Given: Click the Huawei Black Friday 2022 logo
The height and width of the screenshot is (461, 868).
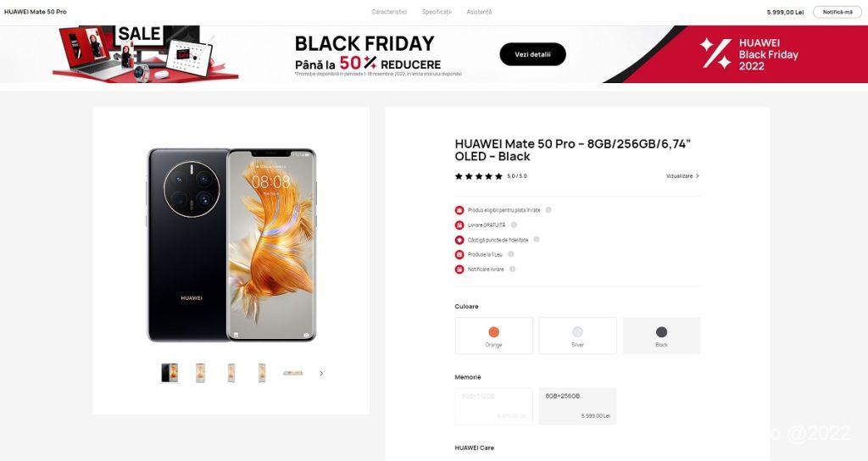Looking at the screenshot, I should point(749,53).
